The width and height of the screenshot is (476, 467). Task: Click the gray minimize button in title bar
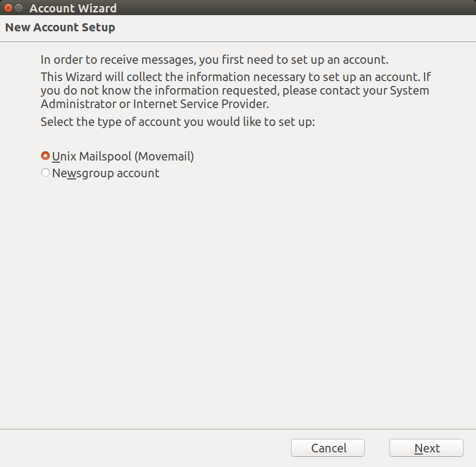point(19,8)
